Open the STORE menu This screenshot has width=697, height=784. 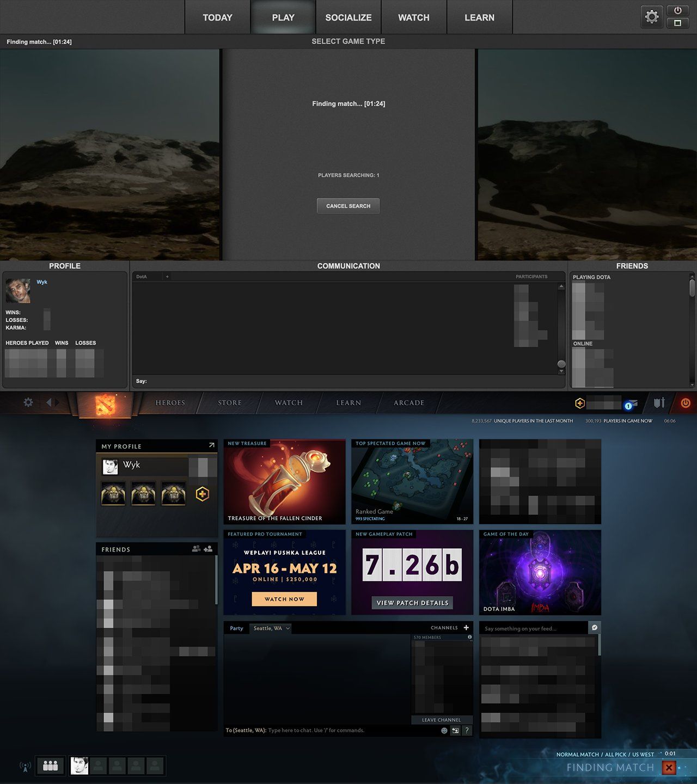230,403
